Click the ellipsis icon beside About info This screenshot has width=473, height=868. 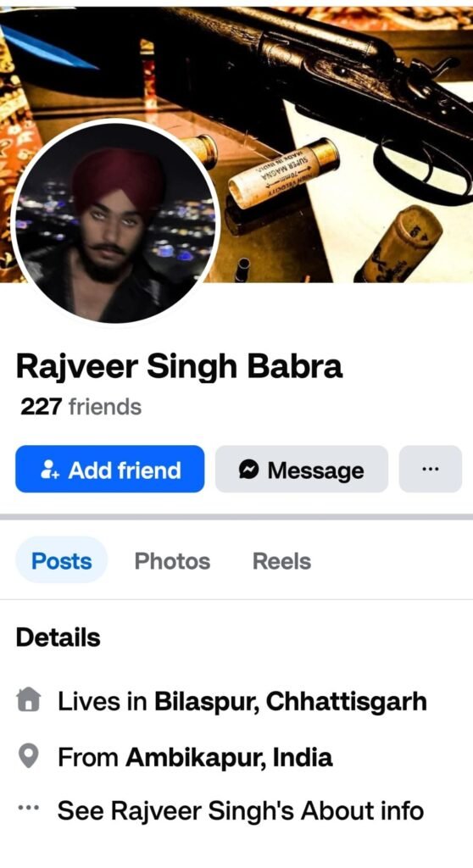(28, 808)
